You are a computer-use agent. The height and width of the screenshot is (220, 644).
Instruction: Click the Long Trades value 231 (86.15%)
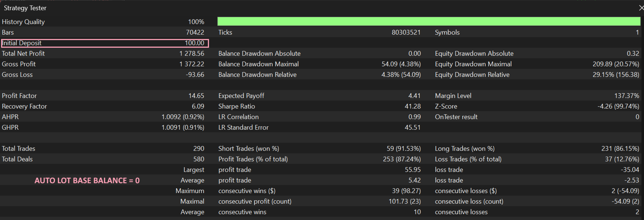(620, 149)
